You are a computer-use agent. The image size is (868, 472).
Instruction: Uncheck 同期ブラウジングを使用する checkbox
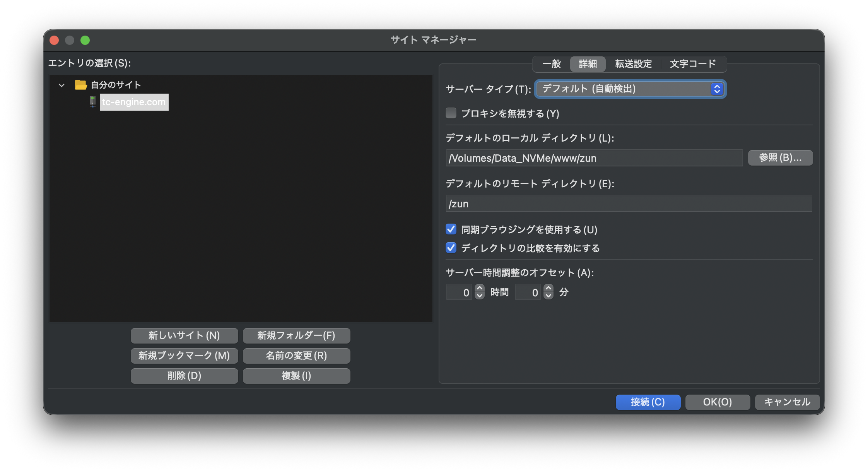[x=451, y=229]
